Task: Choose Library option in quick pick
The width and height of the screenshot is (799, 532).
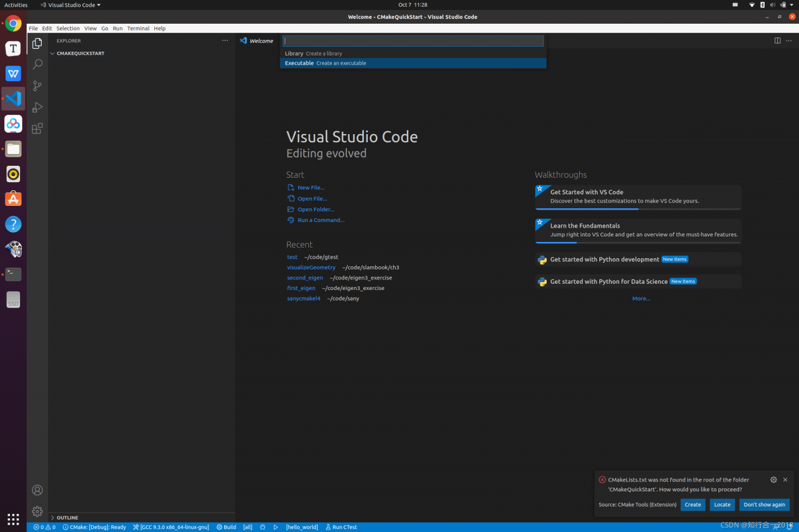Action: [413, 54]
